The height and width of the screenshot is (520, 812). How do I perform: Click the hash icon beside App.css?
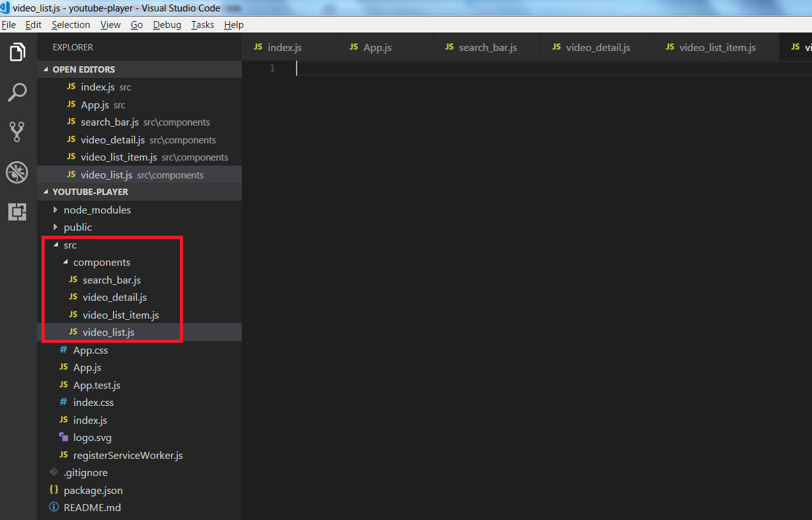[x=63, y=350]
